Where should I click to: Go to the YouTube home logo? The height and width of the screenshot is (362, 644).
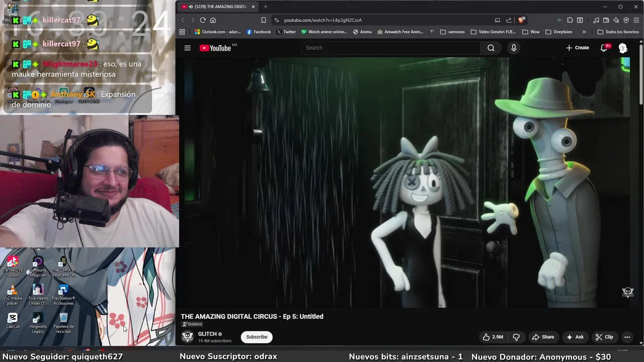(x=215, y=48)
